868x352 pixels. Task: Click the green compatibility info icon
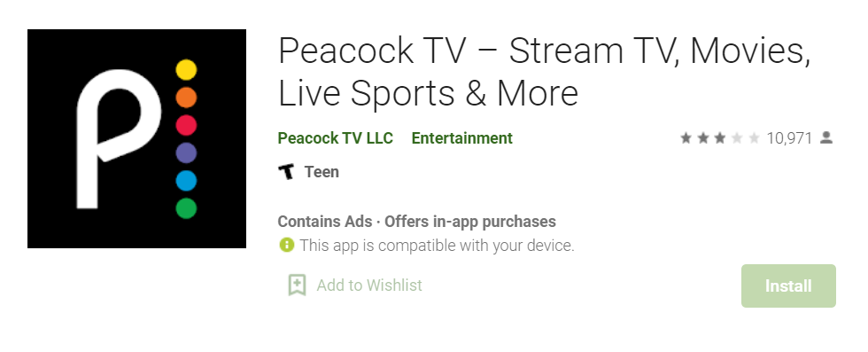[x=286, y=245]
